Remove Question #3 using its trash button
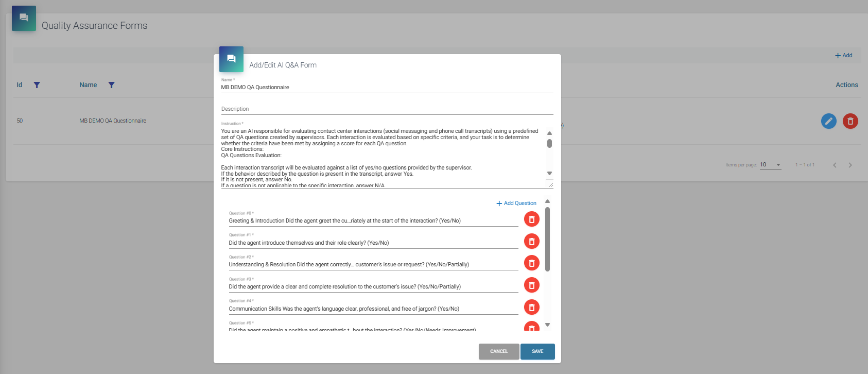The height and width of the screenshot is (374, 868). pyautogui.click(x=531, y=285)
